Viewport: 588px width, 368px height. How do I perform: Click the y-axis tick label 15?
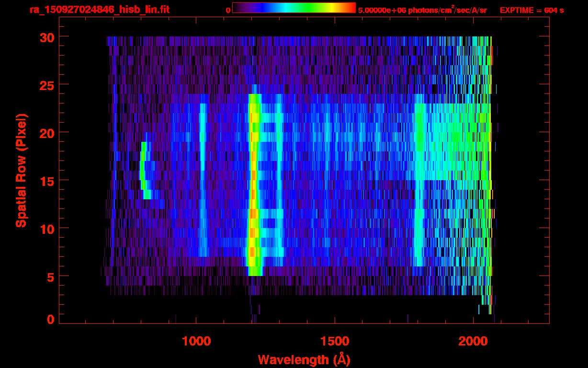click(46, 181)
